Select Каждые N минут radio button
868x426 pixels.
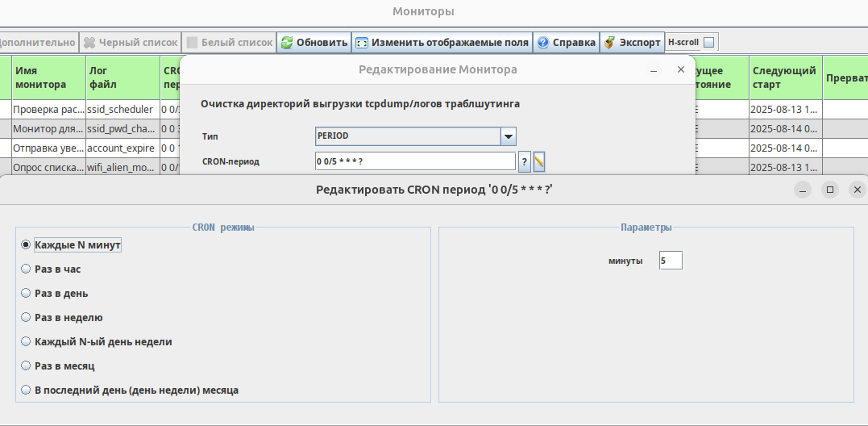pos(26,244)
